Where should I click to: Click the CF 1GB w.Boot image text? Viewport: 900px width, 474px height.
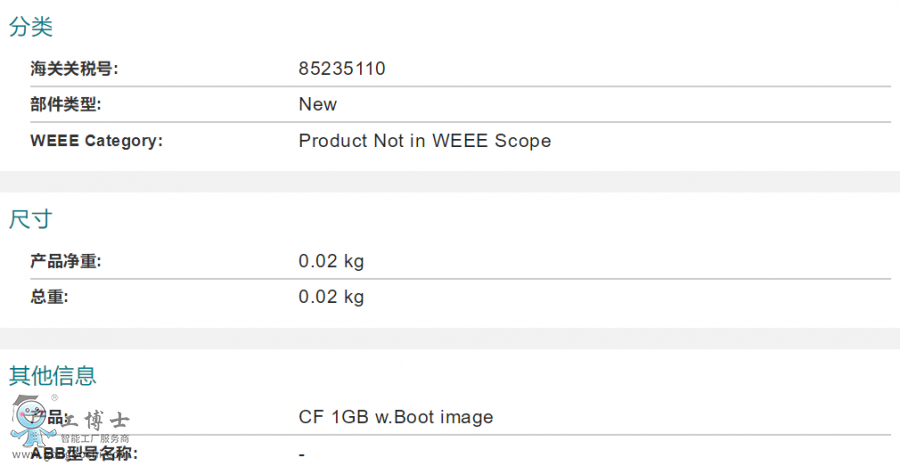click(x=396, y=417)
